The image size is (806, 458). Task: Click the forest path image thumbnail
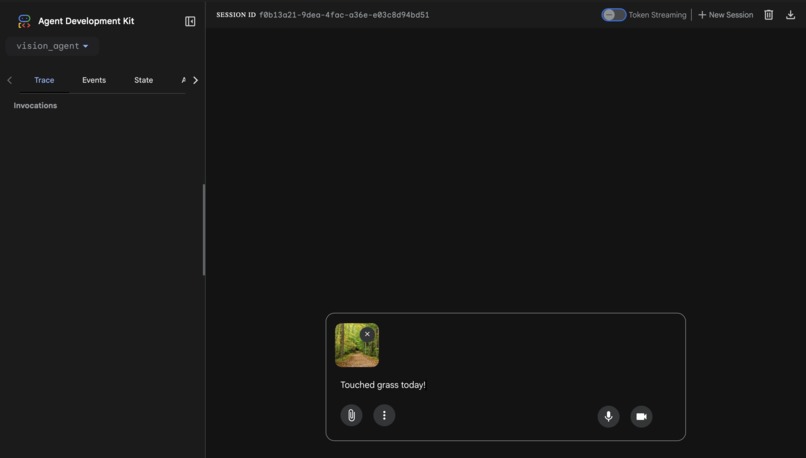[x=357, y=345]
